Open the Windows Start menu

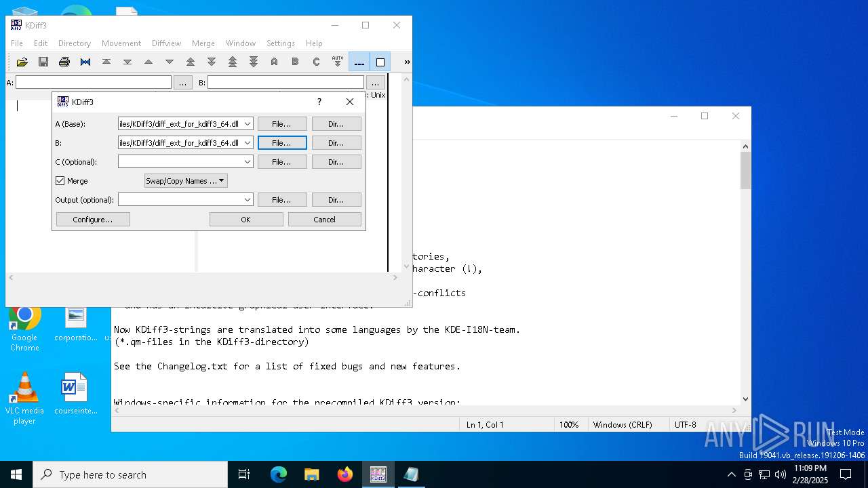[16, 474]
